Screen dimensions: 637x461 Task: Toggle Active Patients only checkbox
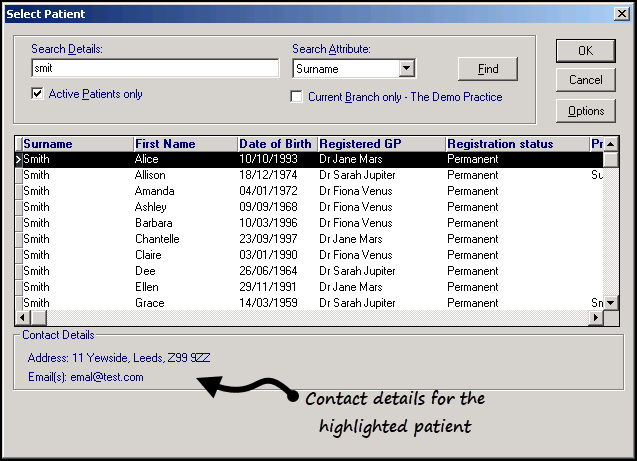coord(38,94)
